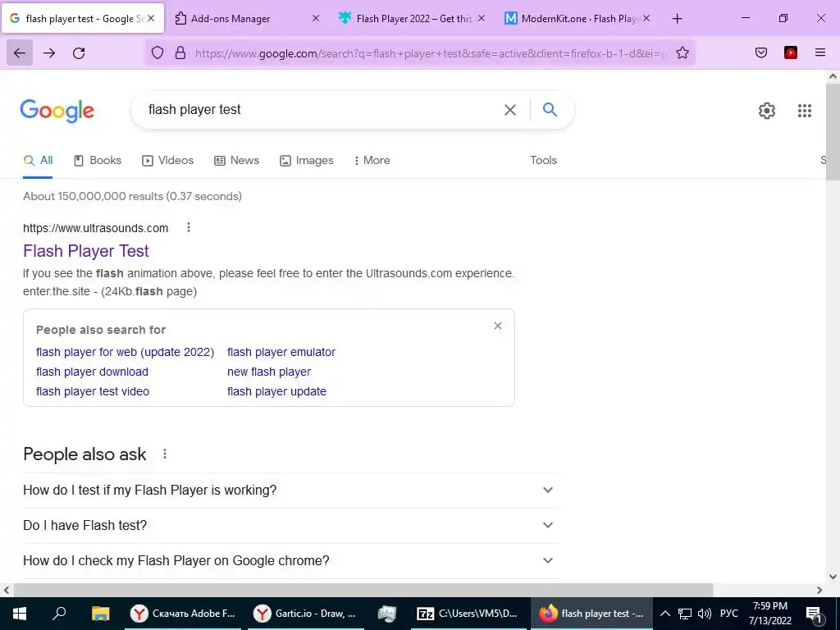Go back to the previous page
Viewport: 840px width, 630px height.
pyautogui.click(x=20, y=52)
